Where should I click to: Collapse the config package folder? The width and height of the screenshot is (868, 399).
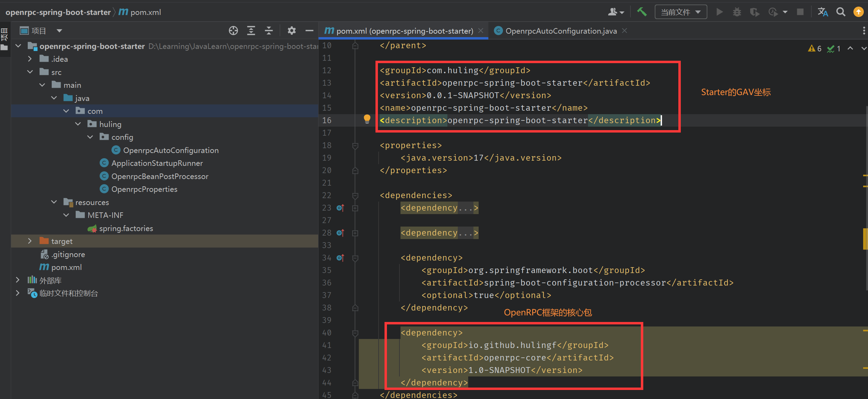[90, 137]
